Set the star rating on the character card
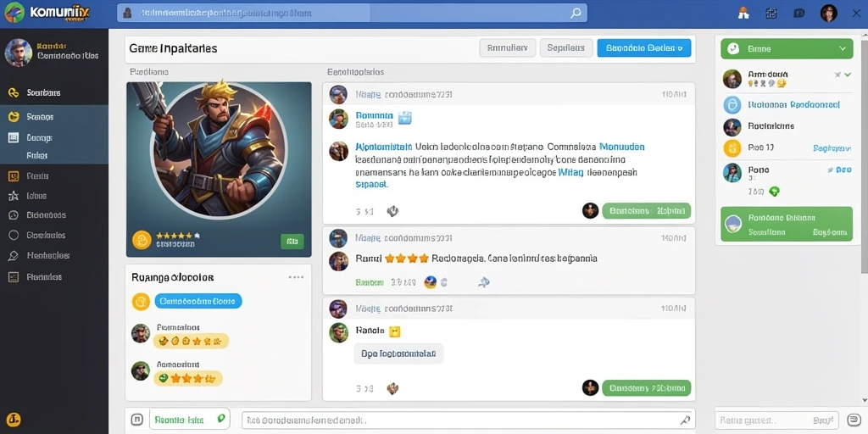Image resolution: width=868 pixels, height=434 pixels. [x=178, y=236]
